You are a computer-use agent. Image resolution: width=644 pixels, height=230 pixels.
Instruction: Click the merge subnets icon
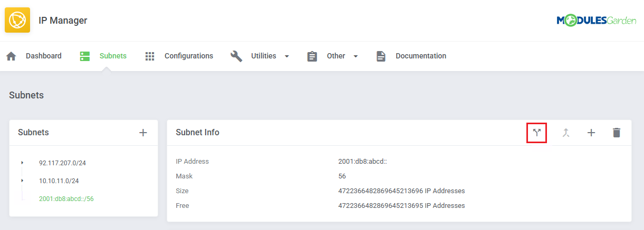(x=566, y=133)
